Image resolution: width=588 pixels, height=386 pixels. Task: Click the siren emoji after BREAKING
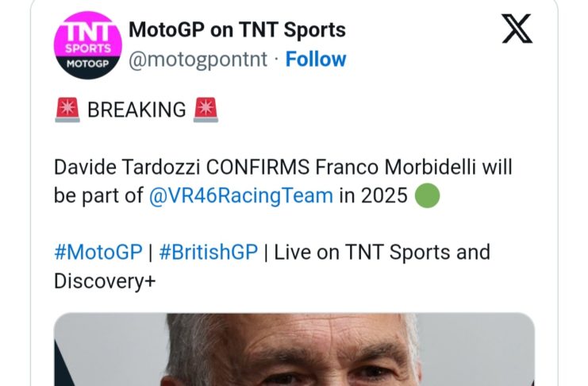(x=206, y=110)
